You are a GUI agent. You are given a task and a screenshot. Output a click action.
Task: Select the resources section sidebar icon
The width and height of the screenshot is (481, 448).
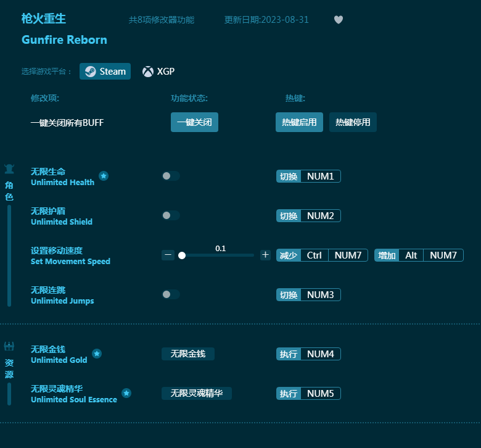click(9, 346)
